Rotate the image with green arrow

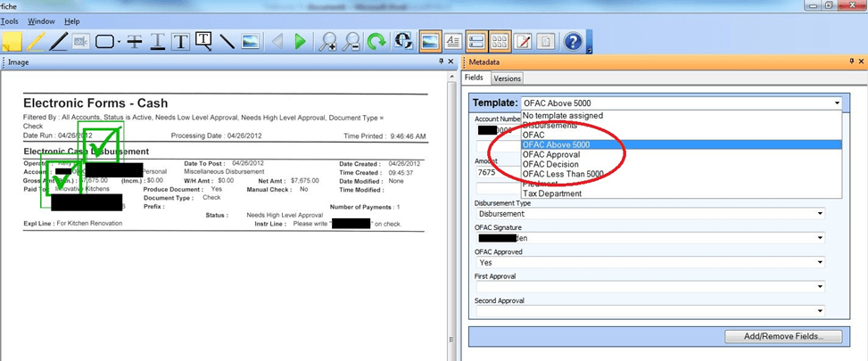(x=376, y=42)
